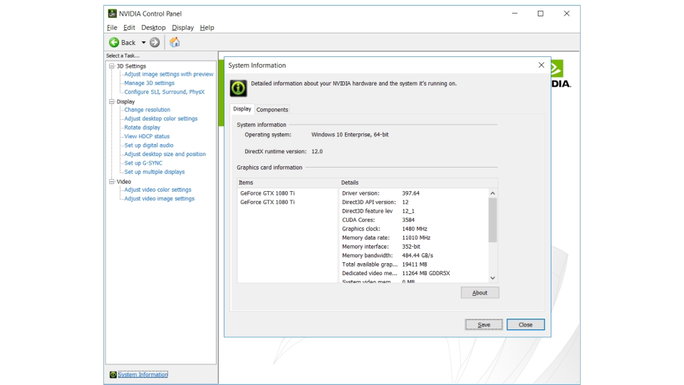The image size is (684, 385).
Task: Collapse the Video tree node
Action: (112, 181)
